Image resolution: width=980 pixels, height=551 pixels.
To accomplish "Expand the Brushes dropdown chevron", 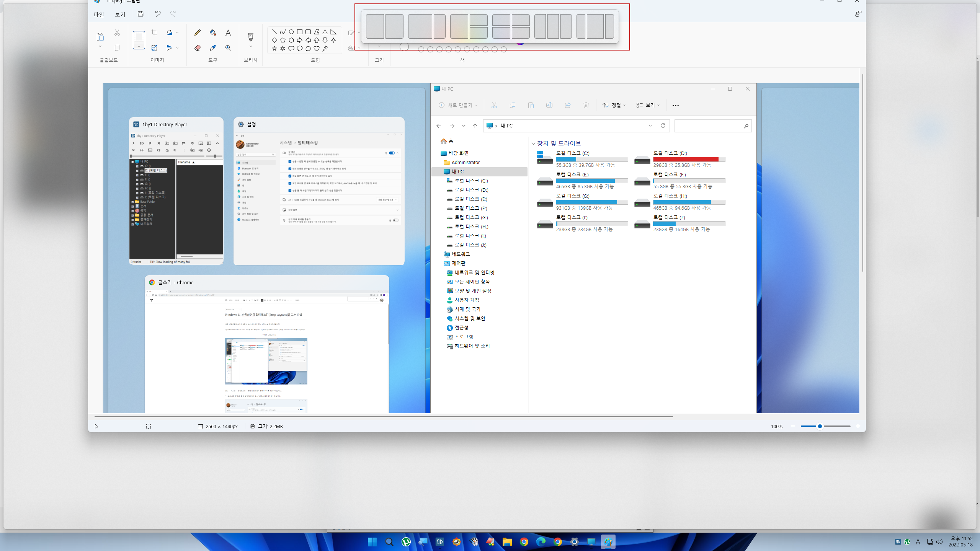I will (x=251, y=47).
